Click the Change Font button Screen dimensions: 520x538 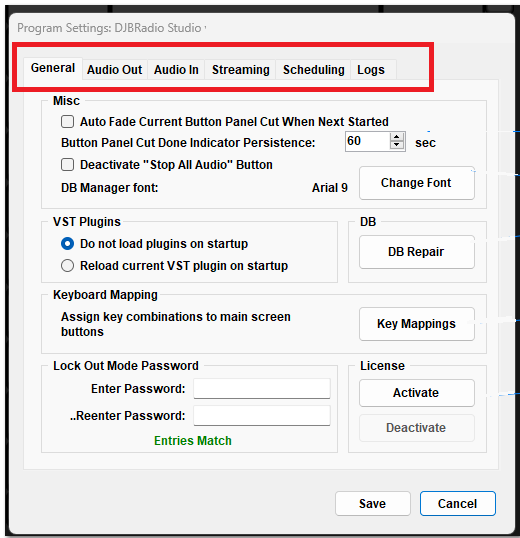(x=417, y=183)
